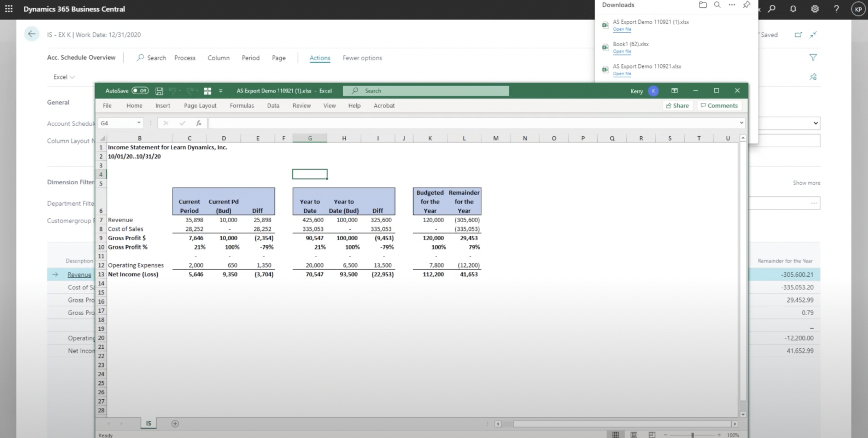Add a new sheet with plus icon

click(x=175, y=423)
